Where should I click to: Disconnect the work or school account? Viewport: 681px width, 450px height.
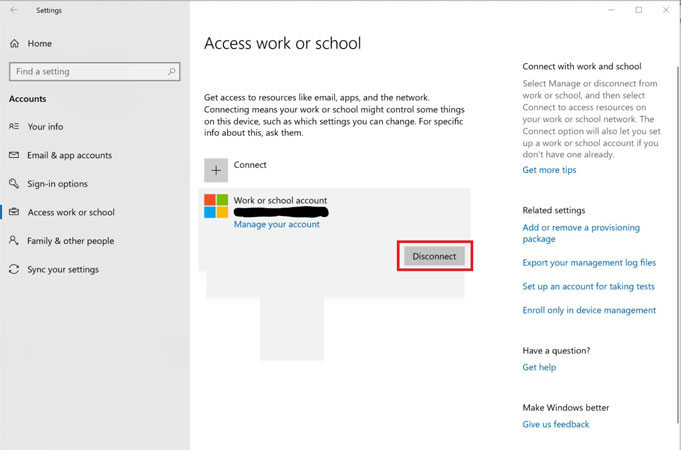pos(434,257)
